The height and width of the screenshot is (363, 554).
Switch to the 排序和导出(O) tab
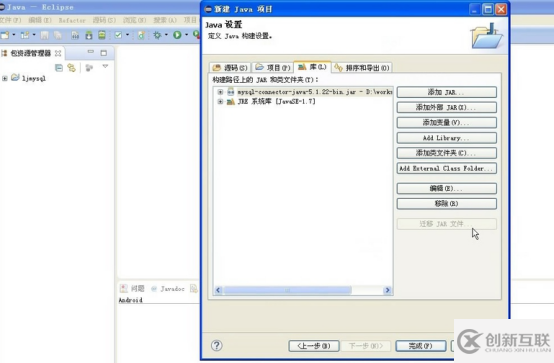362,68
